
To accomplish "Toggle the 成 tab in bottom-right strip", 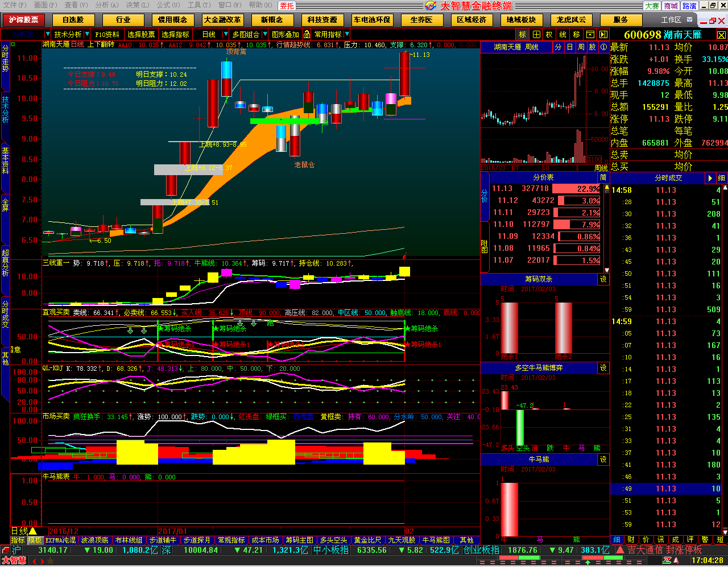I will tap(676, 540).
